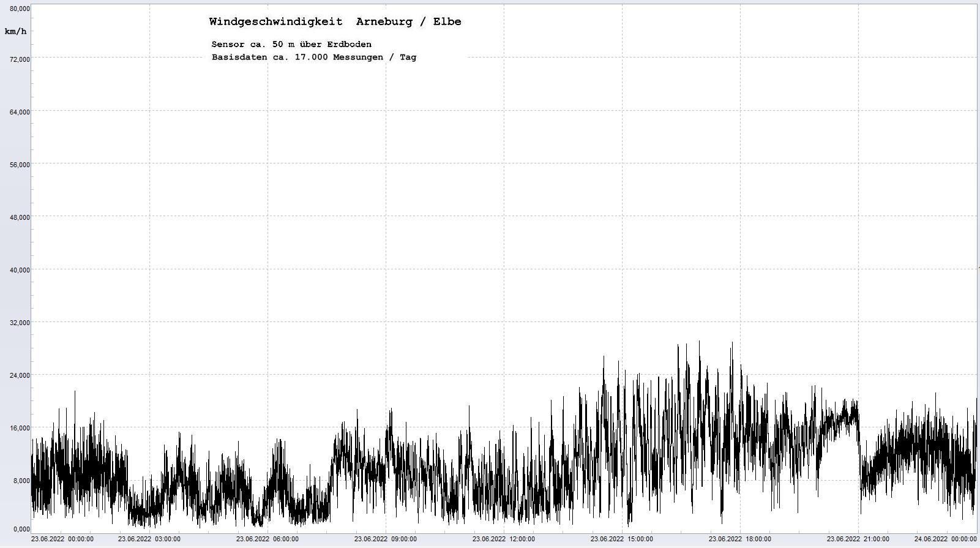
Task: Click the 23.06.2022 06:00:00 time label
Action: coord(267,539)
